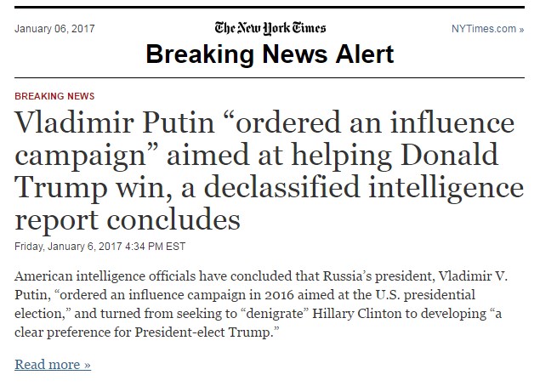
Task: Click the Breaking News Alert heading
Action: click(270, 54)
